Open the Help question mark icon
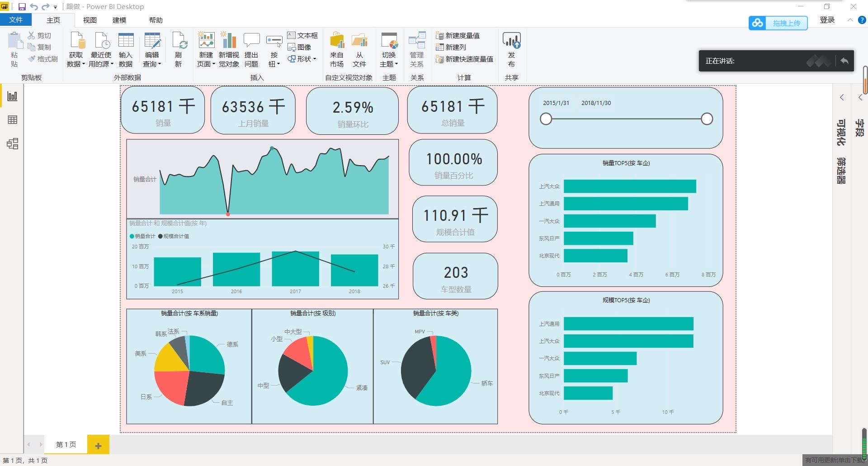The image size is (868, 466). click(862, 20)
